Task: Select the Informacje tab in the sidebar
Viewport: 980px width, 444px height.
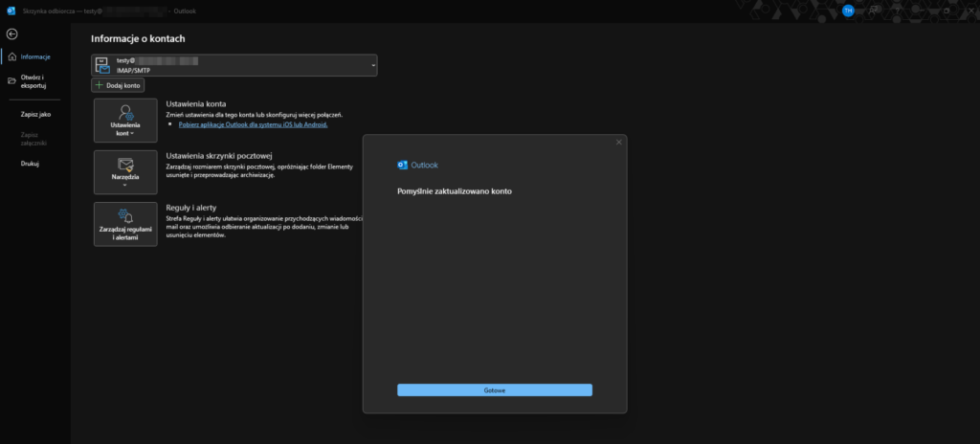Action: pyautogui.click(x=34, y=56)
